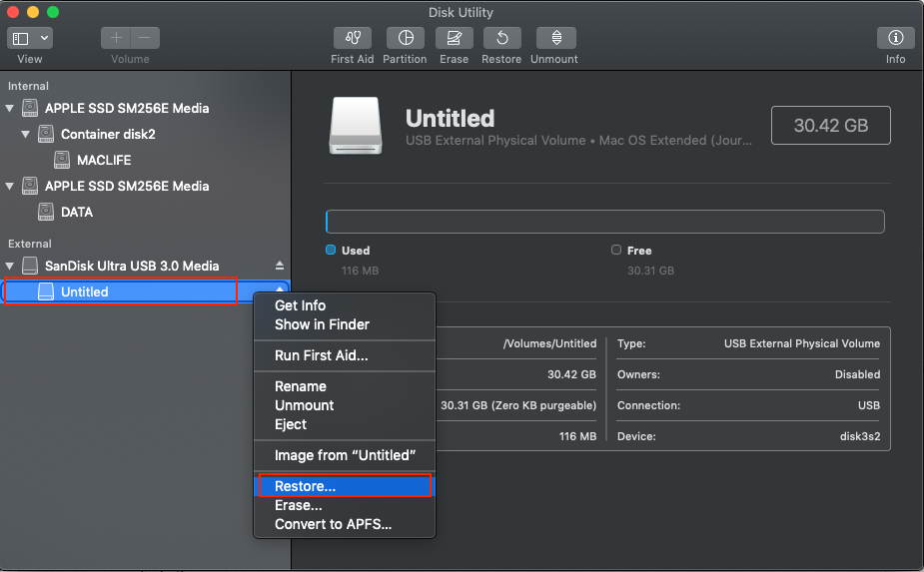Choose Restore... from the context menu
The image size is (924, 572).
pyautogui.click(x=306, y=486)
